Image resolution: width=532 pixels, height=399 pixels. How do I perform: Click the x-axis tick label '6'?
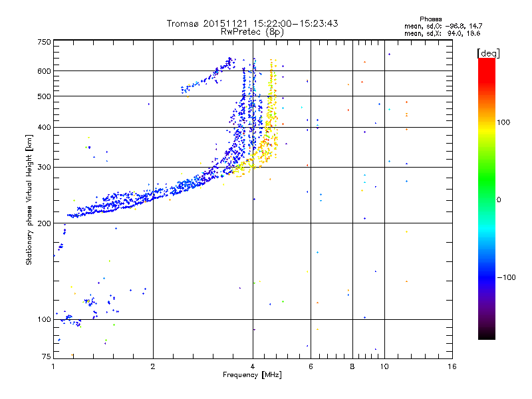tap(311, 366)
